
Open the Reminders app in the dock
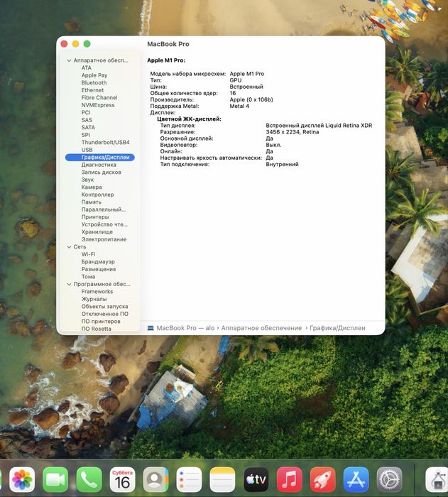189,479
